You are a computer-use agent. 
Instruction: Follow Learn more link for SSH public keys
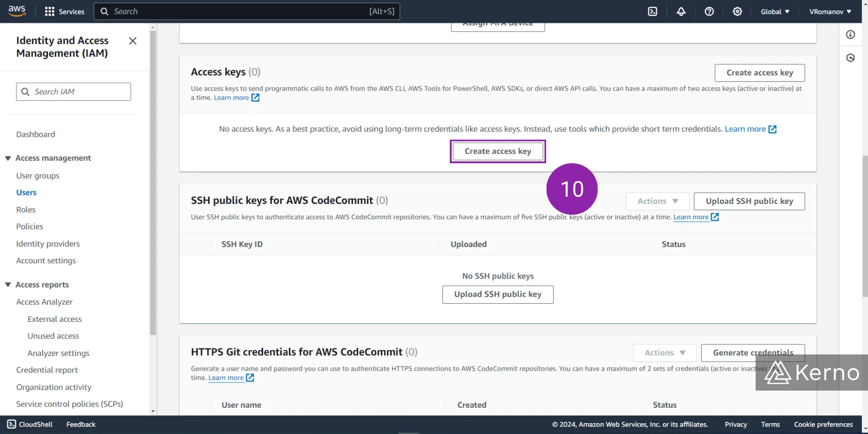pyautogui.click(x=691, y=217)
